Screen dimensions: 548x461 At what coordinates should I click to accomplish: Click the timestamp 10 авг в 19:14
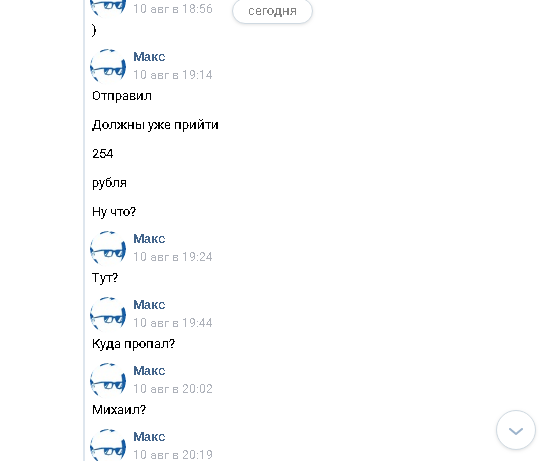pos(173,75)
